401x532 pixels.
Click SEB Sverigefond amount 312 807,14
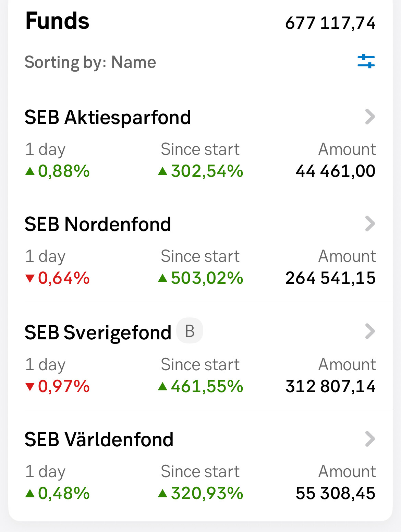point(330,386)
